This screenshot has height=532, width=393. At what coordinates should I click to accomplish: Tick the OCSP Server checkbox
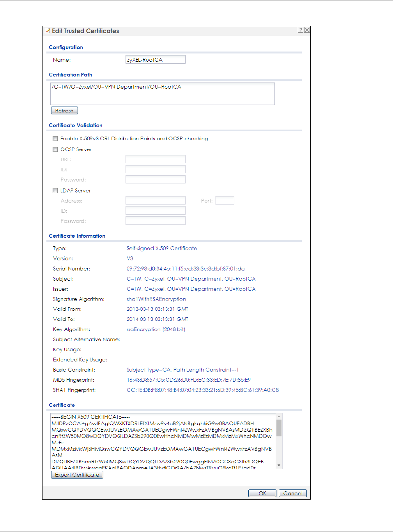pos(55,149)
